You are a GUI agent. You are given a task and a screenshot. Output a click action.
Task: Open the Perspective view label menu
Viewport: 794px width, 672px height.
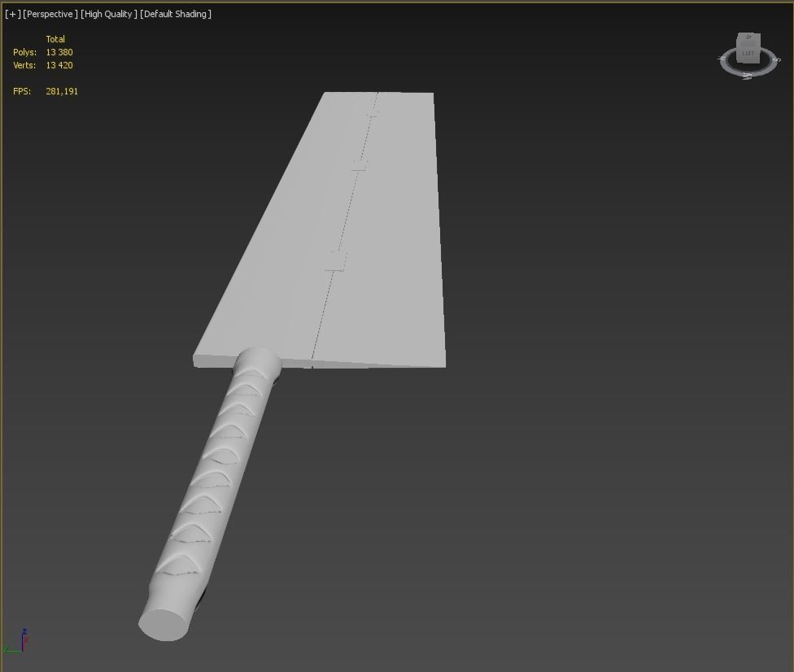point(50,14)
